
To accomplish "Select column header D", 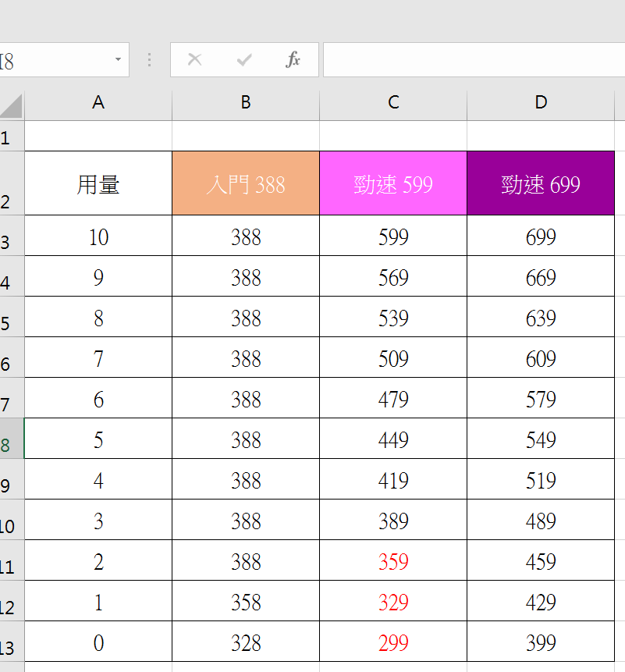I will tap(540, 102).
